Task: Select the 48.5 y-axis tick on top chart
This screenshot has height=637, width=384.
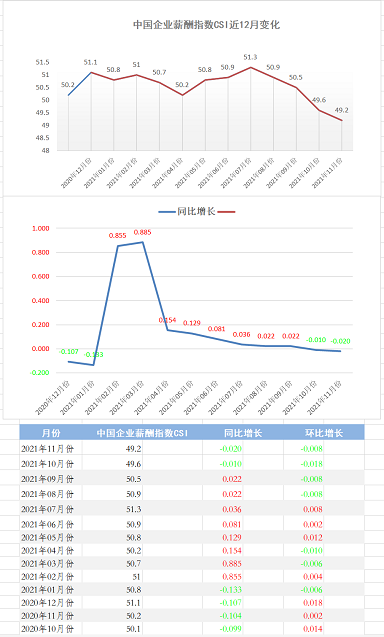Action: tap(42, 138)
